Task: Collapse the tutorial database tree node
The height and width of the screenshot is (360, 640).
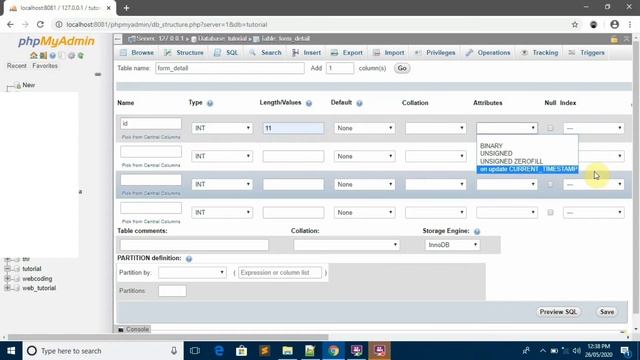Action: 7,269
